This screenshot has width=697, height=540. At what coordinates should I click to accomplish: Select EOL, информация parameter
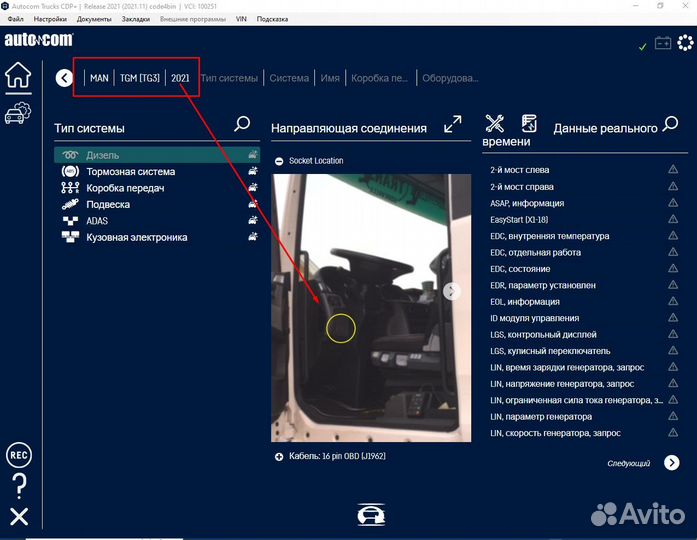[525, 302]
